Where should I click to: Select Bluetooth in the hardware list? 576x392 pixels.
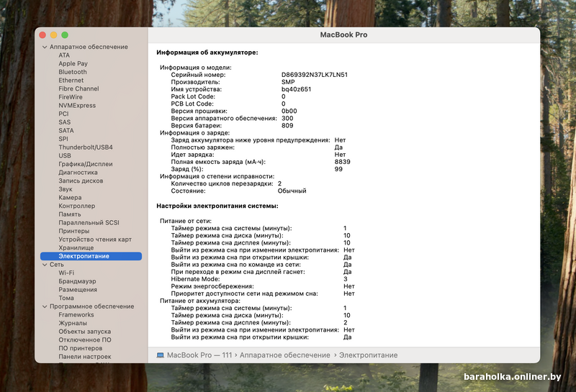tap(73, 72)
